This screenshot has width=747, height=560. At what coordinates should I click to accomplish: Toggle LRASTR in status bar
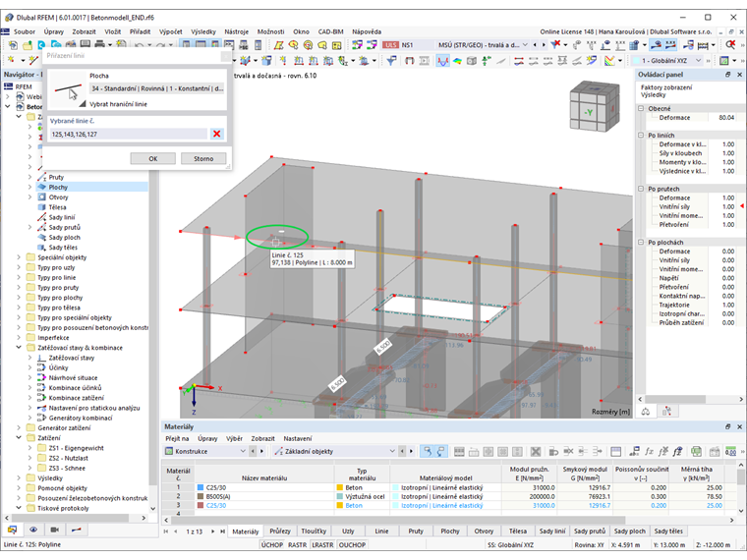322,544
